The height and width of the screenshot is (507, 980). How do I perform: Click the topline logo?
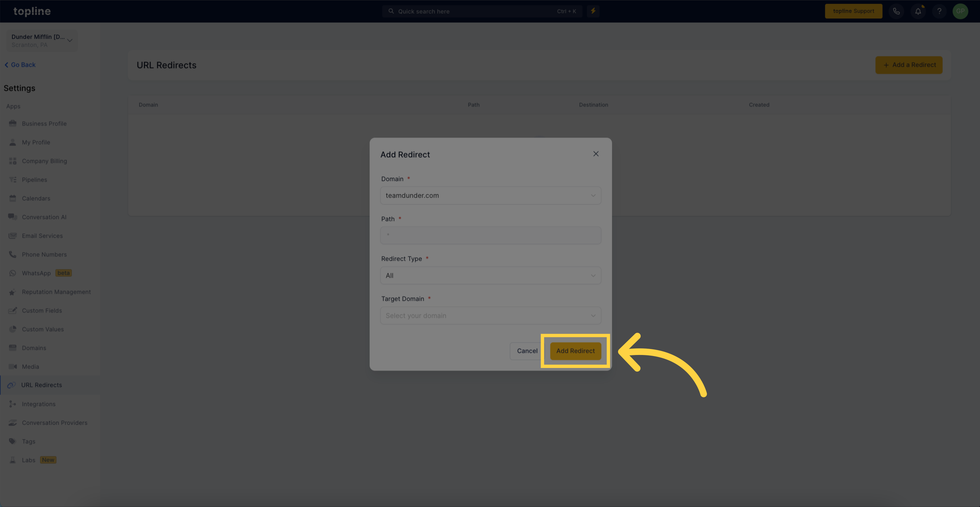(x=32, y=11)
